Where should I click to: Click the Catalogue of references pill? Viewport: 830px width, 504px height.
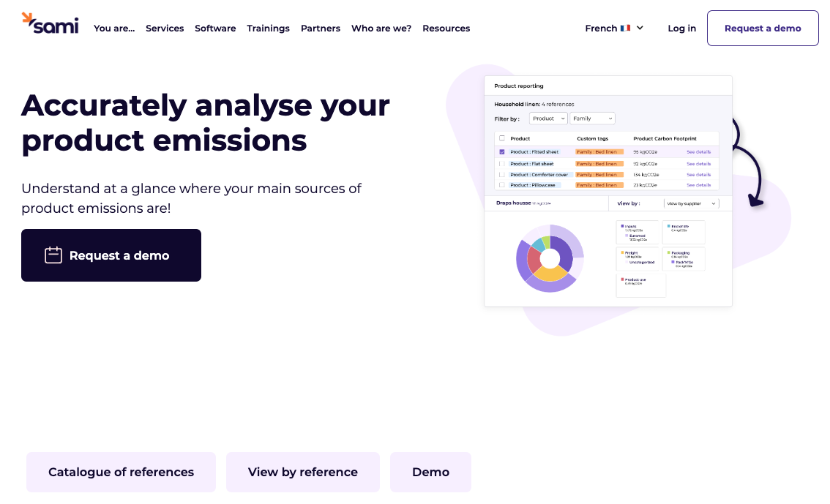point(121,472)
